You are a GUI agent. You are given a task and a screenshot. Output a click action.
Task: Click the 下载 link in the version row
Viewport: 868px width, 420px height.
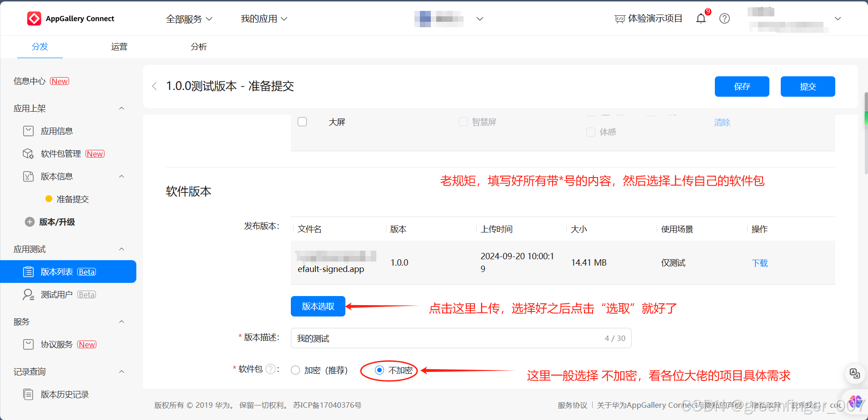(x=760, y=263)
